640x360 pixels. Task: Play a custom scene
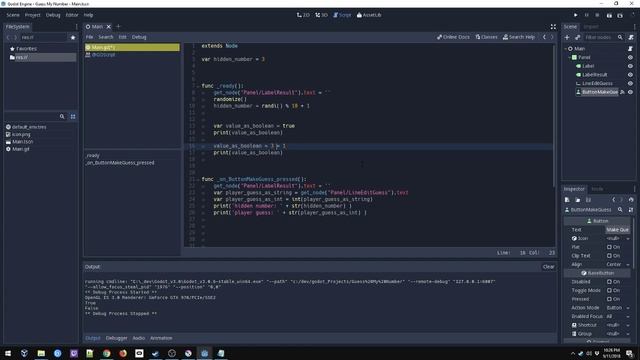click(x=620, y=15)
